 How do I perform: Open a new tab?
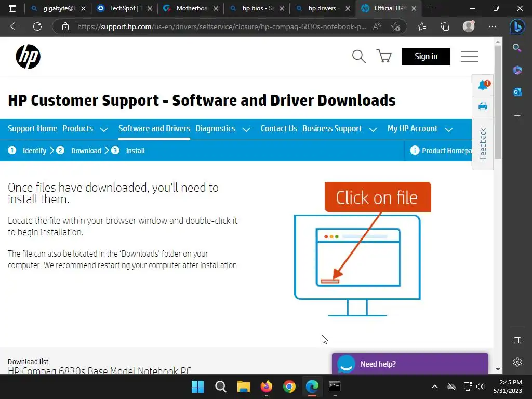431,8
